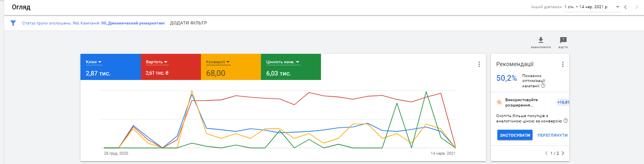Go to the previous recommendation page arrow
Screen dimensions: 644x164
546,153
